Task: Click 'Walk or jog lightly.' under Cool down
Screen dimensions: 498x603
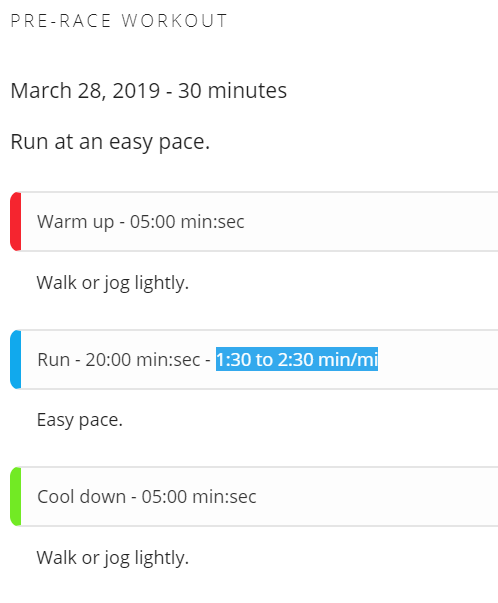Action: (113, 558)
